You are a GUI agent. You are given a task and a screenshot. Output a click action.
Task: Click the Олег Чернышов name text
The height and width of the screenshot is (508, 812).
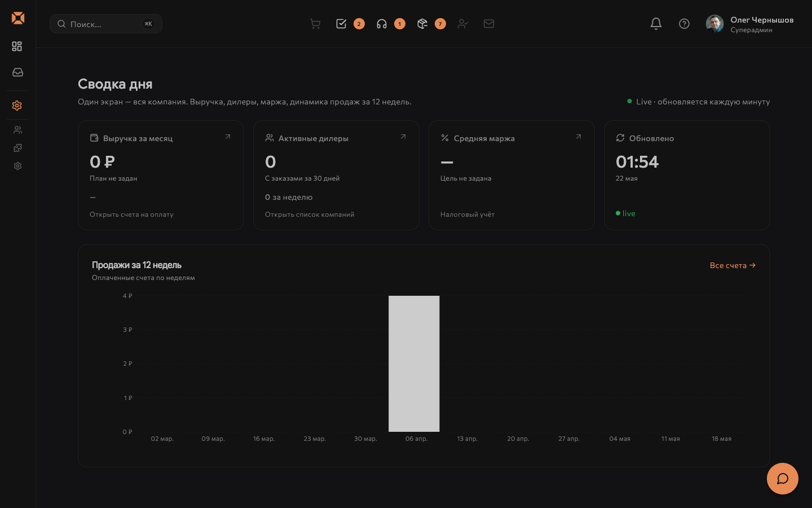point(762,20)
